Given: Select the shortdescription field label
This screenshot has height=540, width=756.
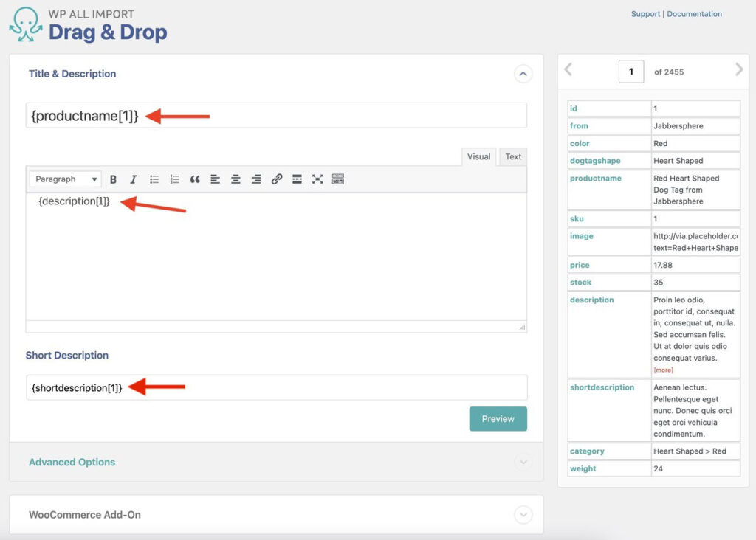Looking at the screenshot, I should tap(602, 387).
